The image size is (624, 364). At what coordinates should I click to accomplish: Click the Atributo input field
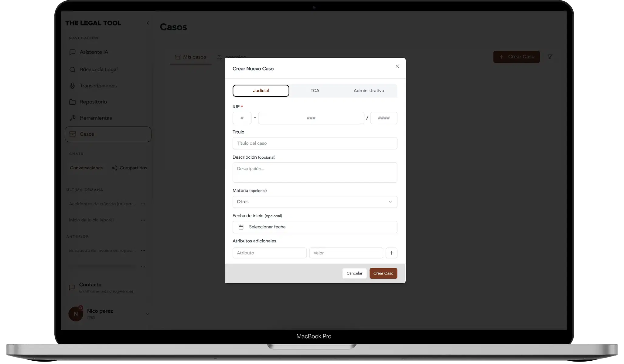(269, 253)
